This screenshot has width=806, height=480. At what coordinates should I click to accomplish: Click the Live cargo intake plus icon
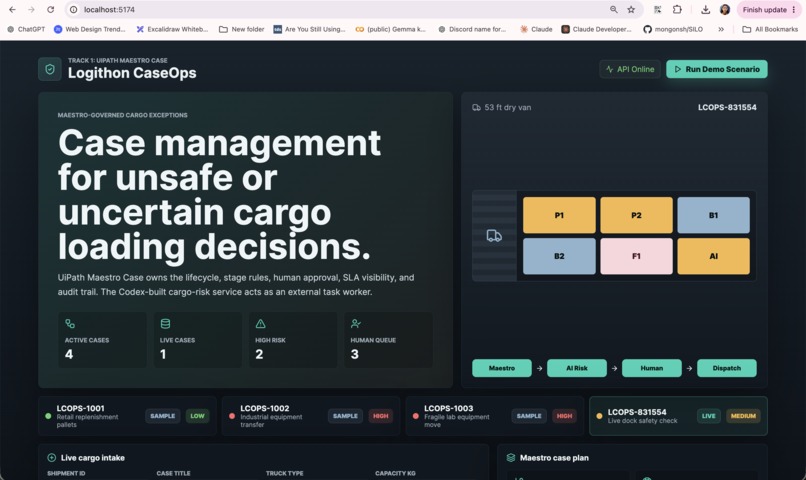point(51,457)
